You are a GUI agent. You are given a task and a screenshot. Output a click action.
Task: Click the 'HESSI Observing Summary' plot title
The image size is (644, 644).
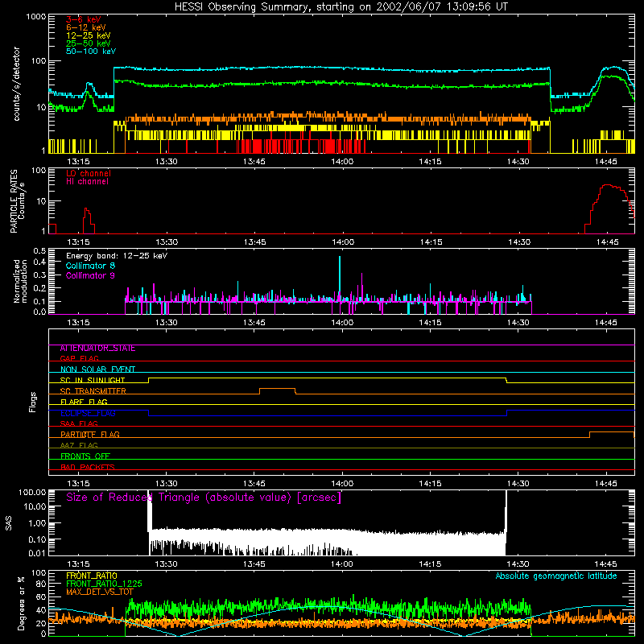(341, 7)
